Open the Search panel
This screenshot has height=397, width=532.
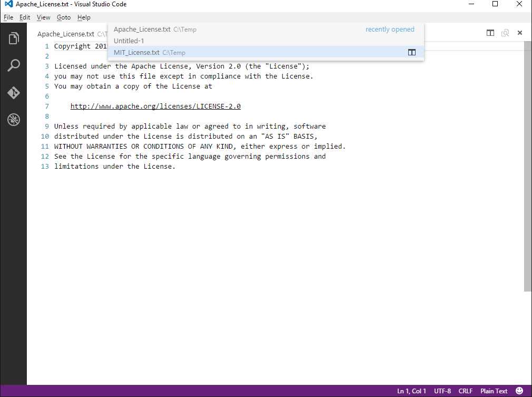coord(13,65)
